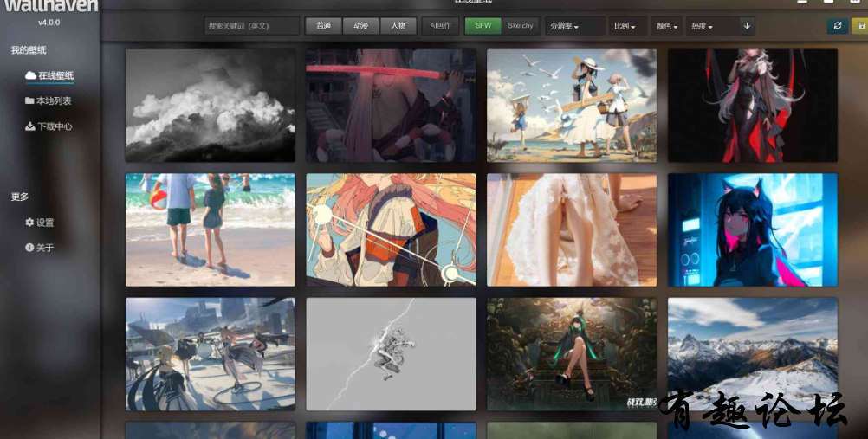Open the black-and-white clouds wallpaper
The image size is (868, 439).
211,106
